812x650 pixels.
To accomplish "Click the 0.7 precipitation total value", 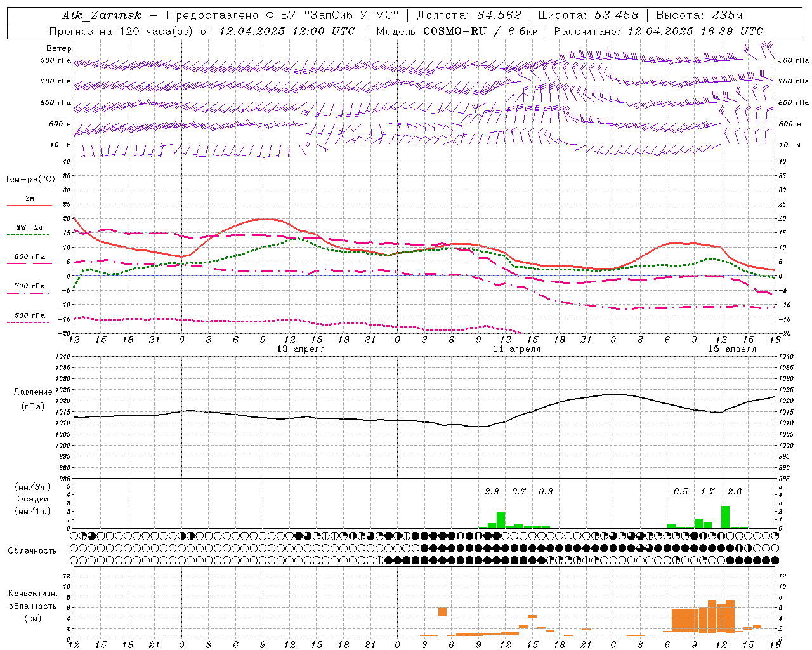I will point(519,491).
